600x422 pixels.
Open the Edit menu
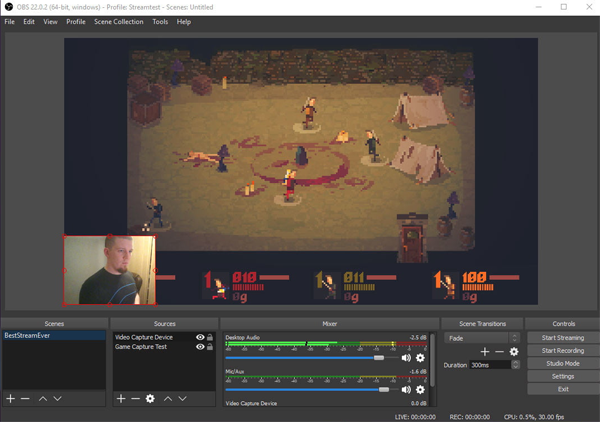coord(29,22)
